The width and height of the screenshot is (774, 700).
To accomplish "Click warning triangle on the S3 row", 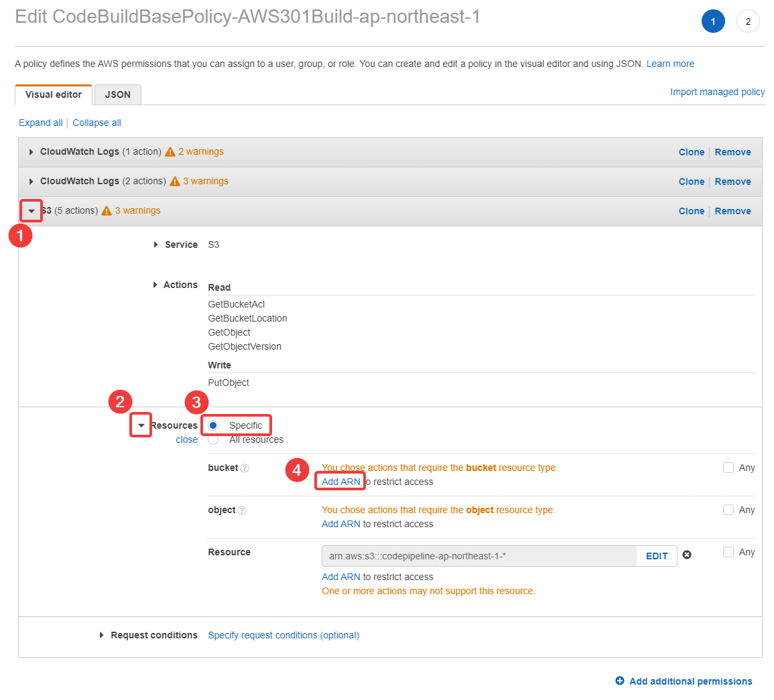I will pos(107,211).
